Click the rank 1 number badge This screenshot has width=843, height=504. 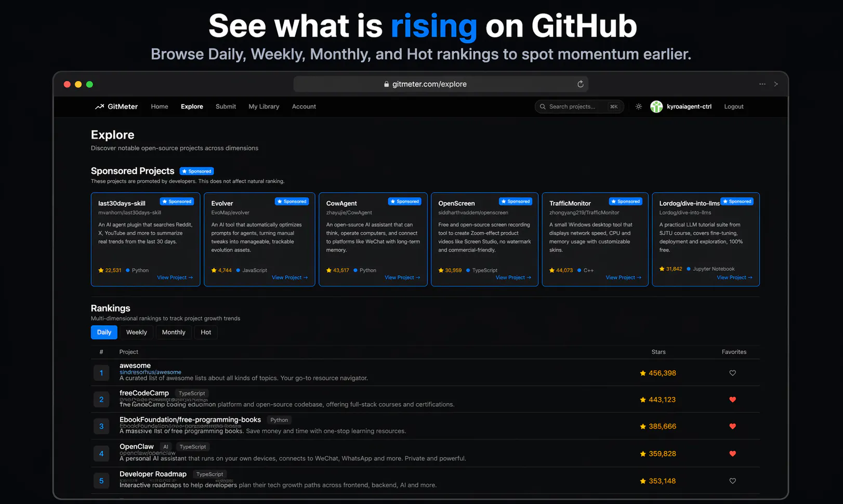(x=101, y=373)
